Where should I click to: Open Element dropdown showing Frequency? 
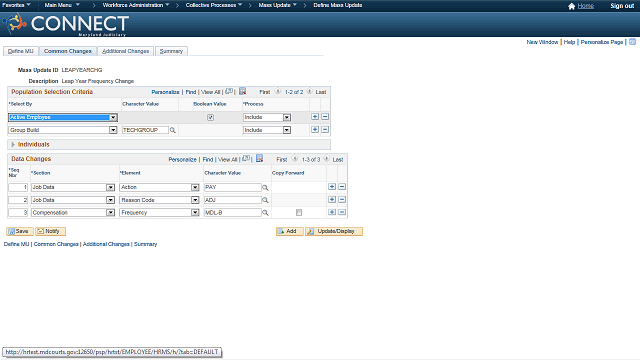pyautogui.click(x=160, y=213)
